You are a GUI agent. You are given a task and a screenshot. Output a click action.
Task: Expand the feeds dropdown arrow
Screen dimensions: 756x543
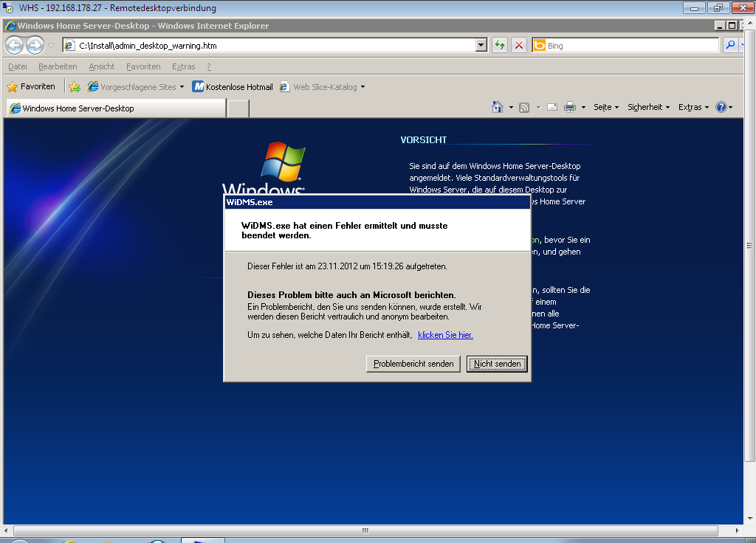(538, 108)
